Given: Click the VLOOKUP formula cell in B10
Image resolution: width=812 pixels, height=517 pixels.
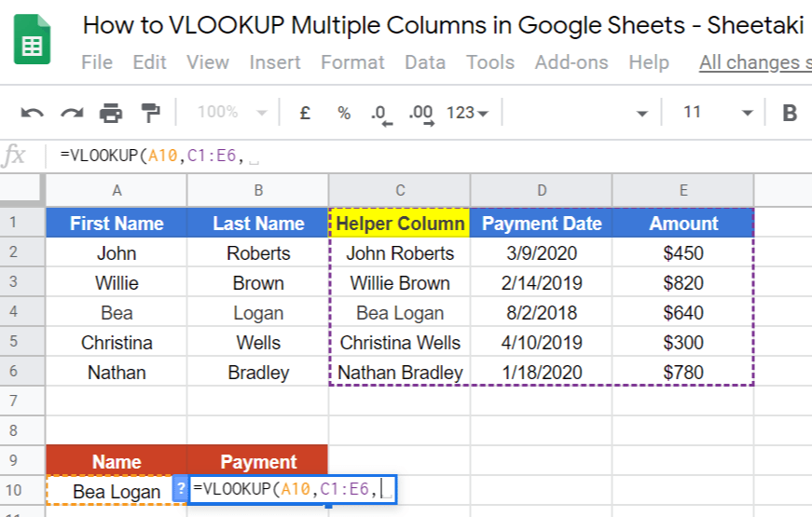Looking at the screenshot, I should click(293, 489).
